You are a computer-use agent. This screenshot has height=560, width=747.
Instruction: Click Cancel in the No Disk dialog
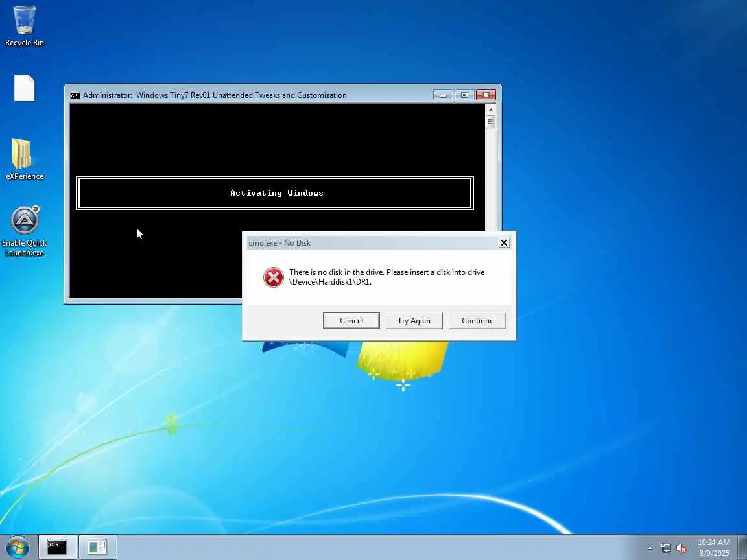pyautogui.click(x=351, y=320)
